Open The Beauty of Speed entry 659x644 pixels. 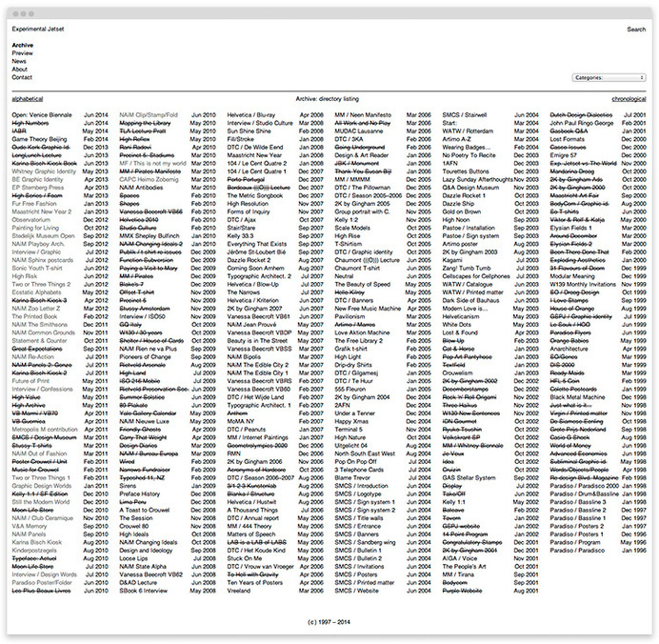(363, 284)
